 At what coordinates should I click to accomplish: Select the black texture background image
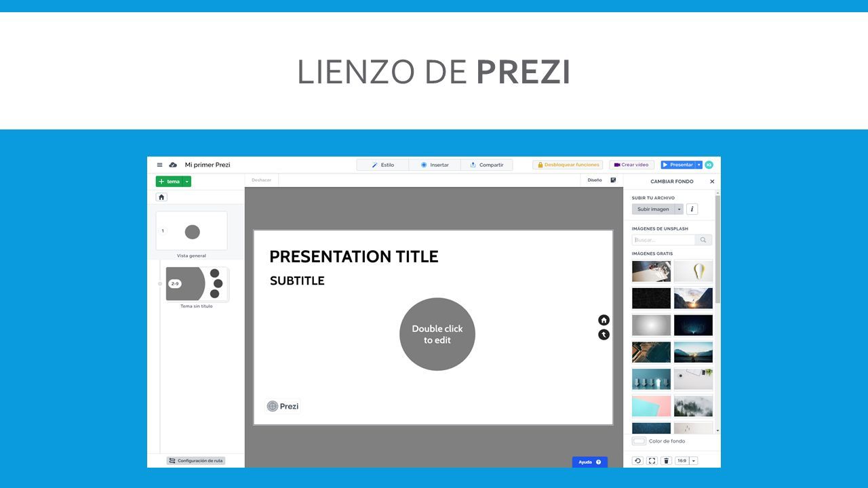click(651, 298)
